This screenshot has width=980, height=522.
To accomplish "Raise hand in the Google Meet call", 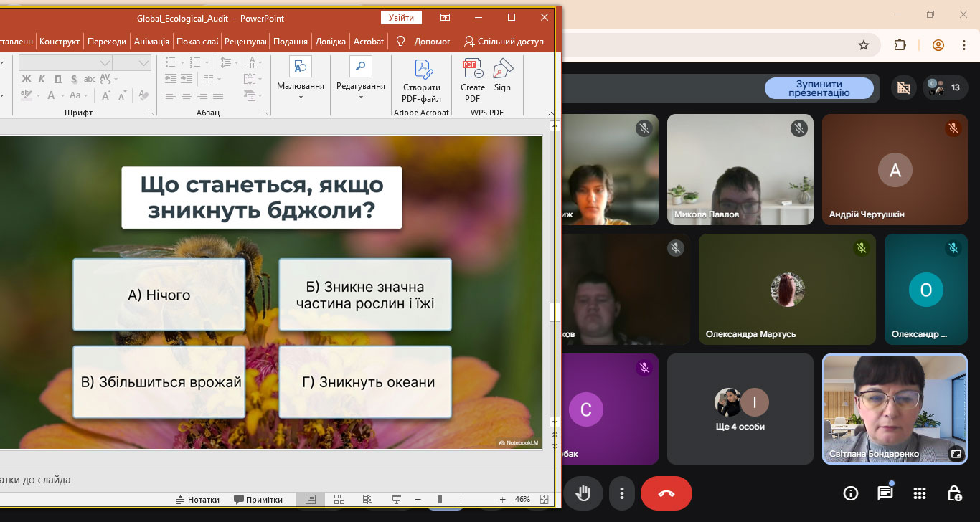I will [584, 493].
